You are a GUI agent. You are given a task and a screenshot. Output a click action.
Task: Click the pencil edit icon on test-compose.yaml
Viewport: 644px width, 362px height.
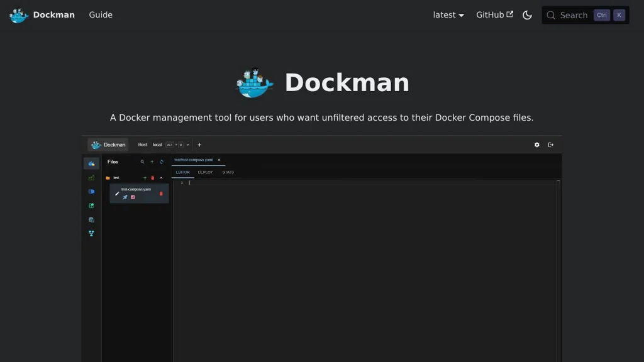pyautogui.click(x=117, y=194)
